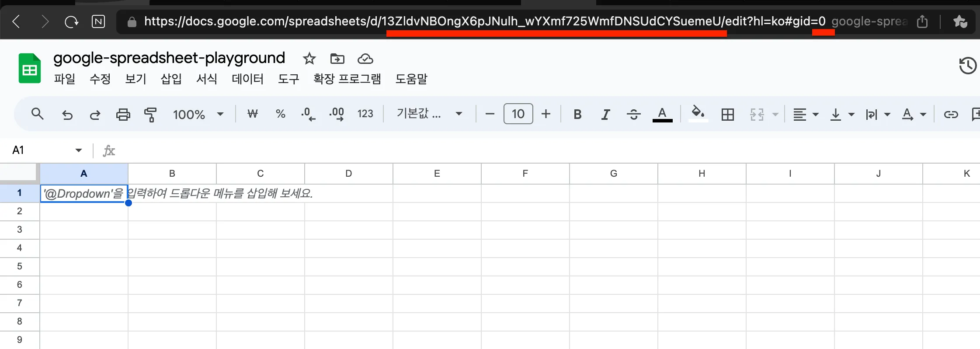Click the bookmark star at the browser's right edge

pyautogui.click(x=960, y=21)
